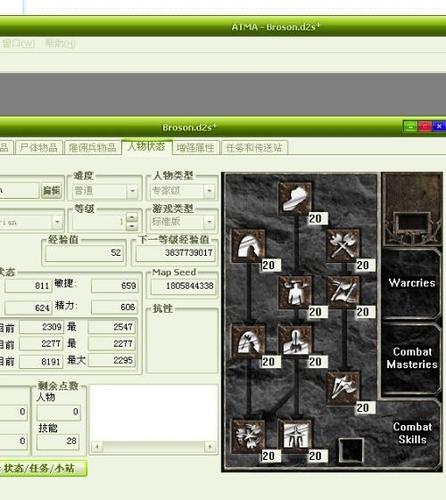The width and height of the screenshot is (446, 500).
Task: Click the max value field 2547
Action: click(112, 327)
